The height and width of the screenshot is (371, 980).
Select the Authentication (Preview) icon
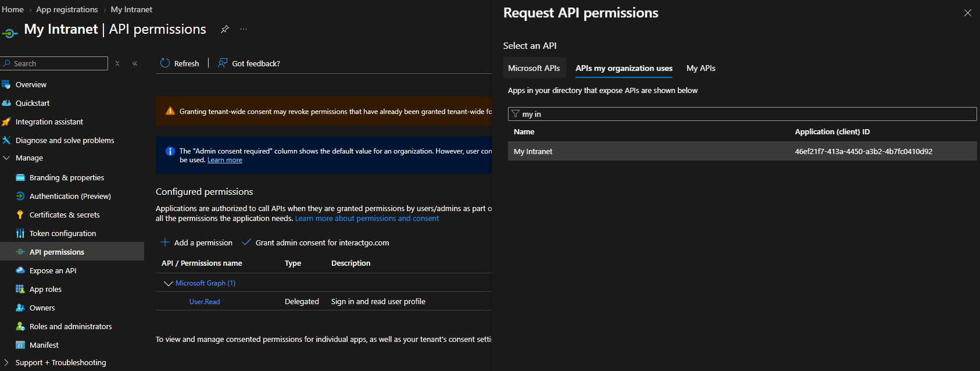20,197
